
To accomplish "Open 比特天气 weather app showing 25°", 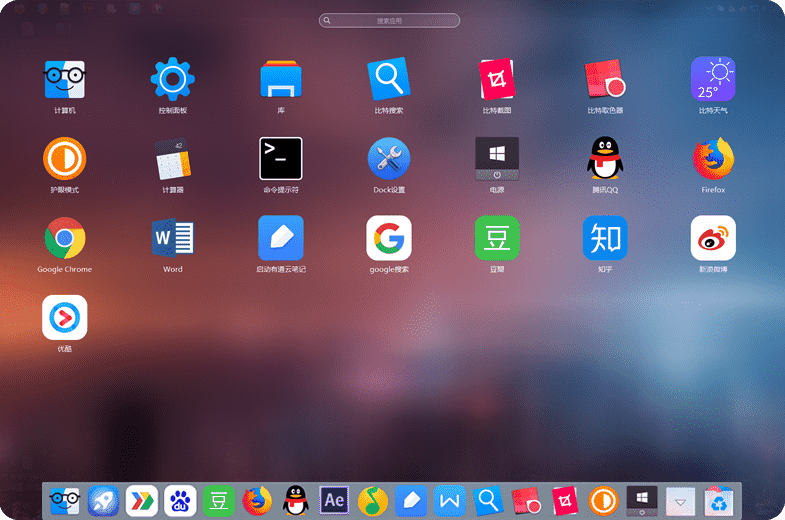I will (x=713, y=79).
